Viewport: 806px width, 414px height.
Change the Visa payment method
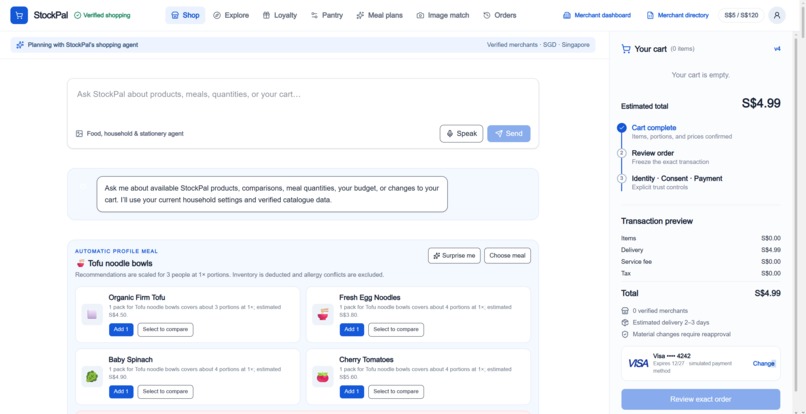click(763, 364)
